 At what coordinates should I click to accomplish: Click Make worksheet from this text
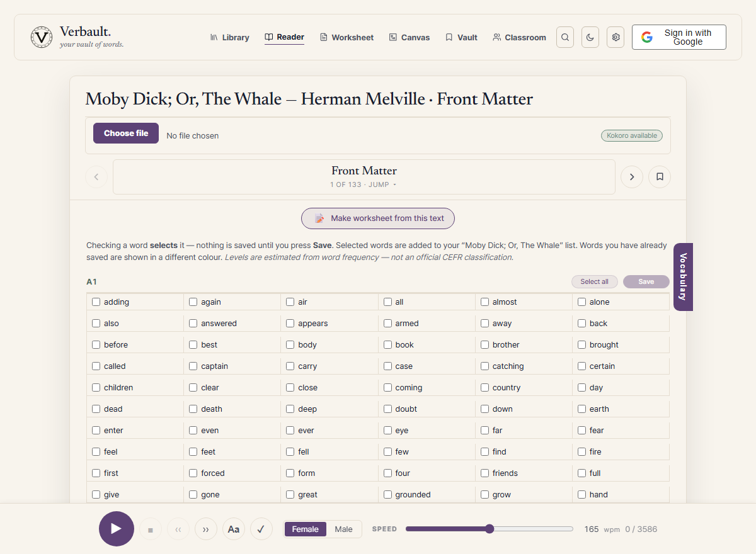click(x=378, y=218)
